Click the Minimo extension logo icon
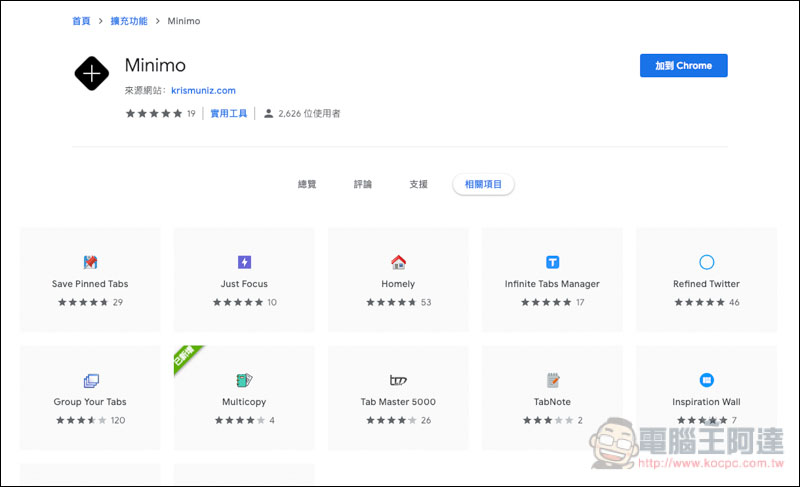The width and height of the screenshot is (800, 487). (91, 73)
